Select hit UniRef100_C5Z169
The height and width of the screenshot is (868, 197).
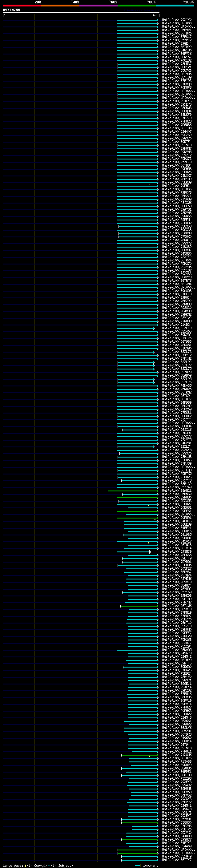177,592
